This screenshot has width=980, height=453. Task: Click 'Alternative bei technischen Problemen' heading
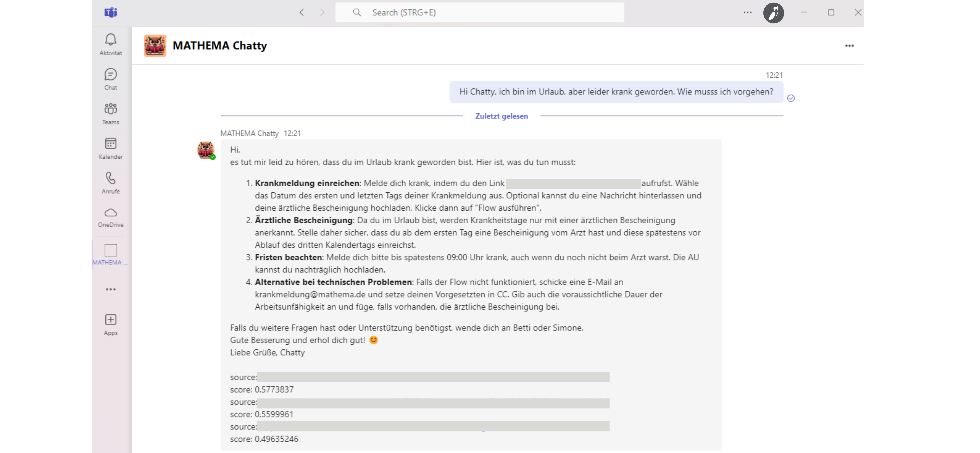[333, 282]
